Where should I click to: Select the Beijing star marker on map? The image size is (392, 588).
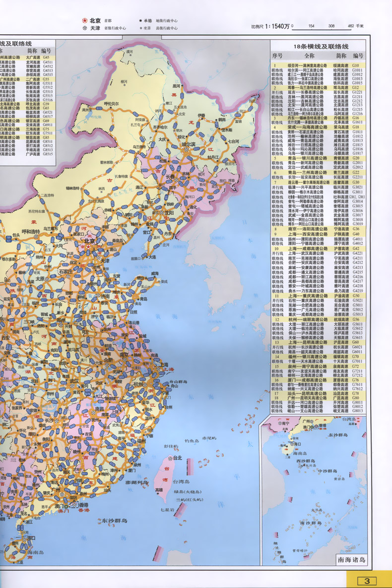point(88,241)
